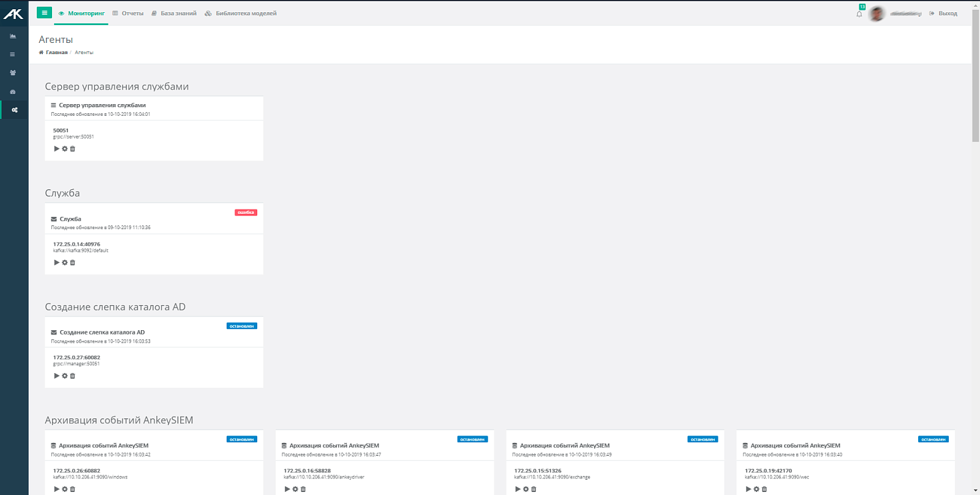Click the red ошибка status badge
The width and height of the screenshot is (980, 495).
tap(246, 213)
